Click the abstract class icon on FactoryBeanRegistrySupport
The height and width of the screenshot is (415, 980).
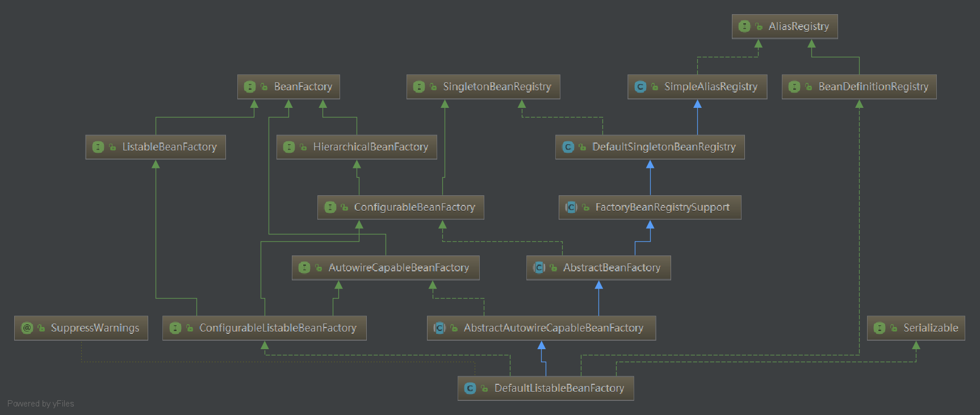pyautogui.click(x=571, y=207)
